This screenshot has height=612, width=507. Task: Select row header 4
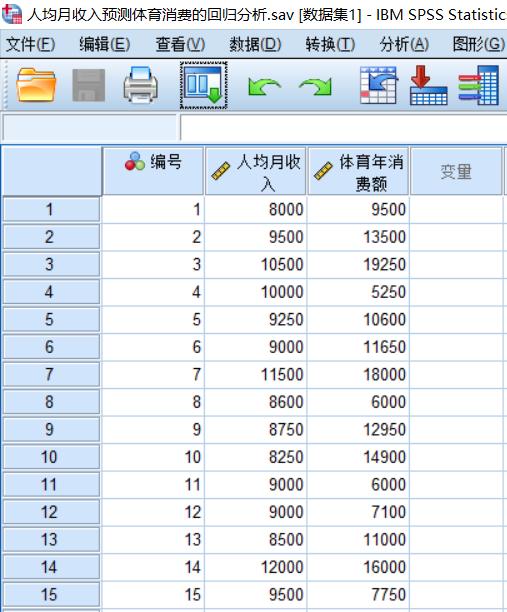[x=51, y=292]
